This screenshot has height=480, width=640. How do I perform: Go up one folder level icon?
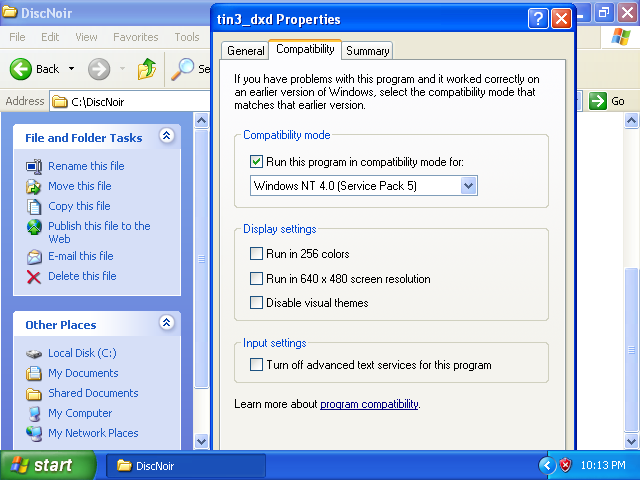pyautogui.click(x=147, y=69)
